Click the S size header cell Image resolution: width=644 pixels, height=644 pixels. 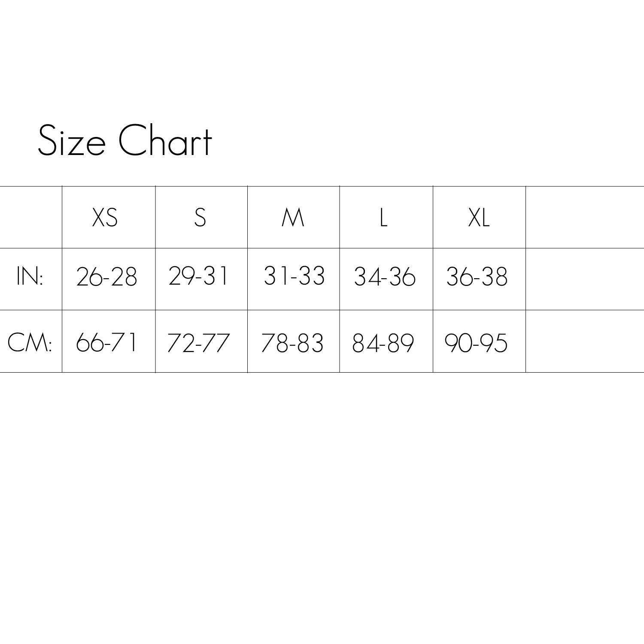pyautogui.click(x=200, y=217)
